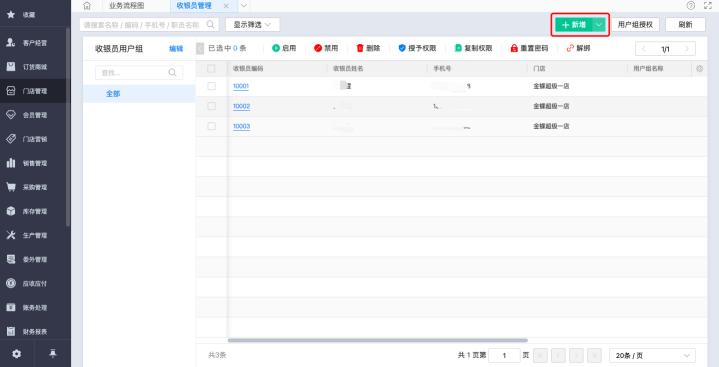Image resolution: width=719 pixels, height=367 pixels.
Task: Switch to the 业务流程图 tab
Action: (127, 6)
